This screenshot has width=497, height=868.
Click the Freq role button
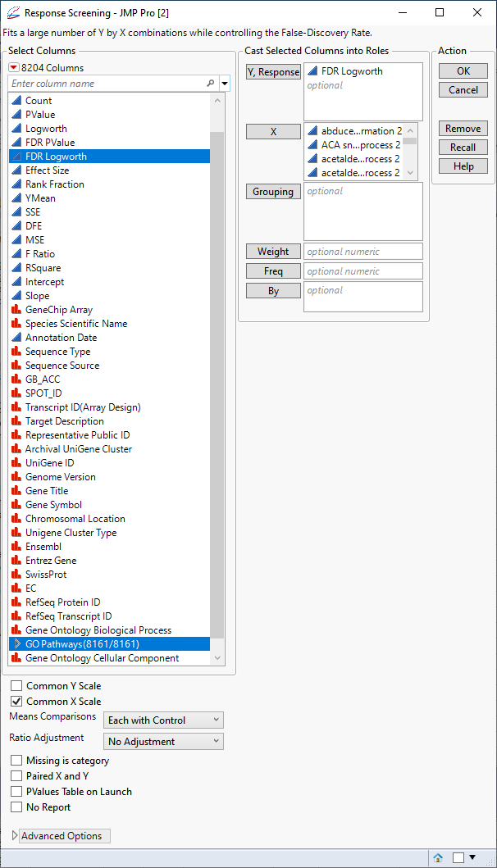[273, 271]
